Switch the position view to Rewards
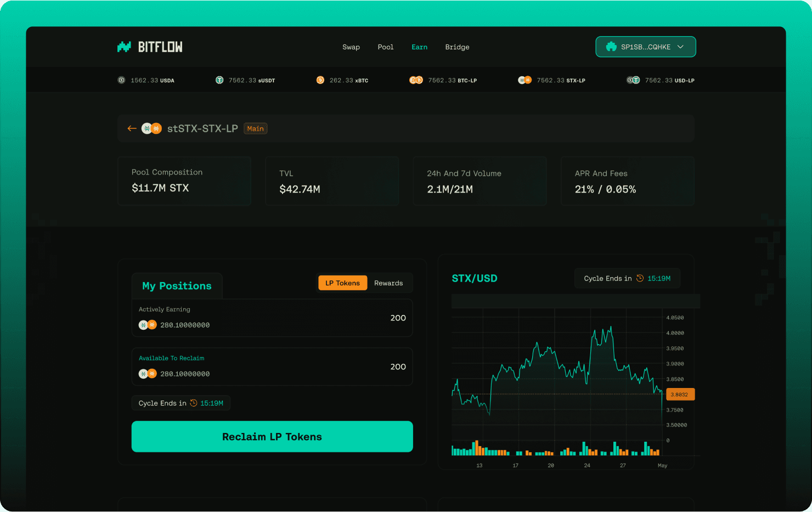Viewport: 812px width, 512px height. 388,283
